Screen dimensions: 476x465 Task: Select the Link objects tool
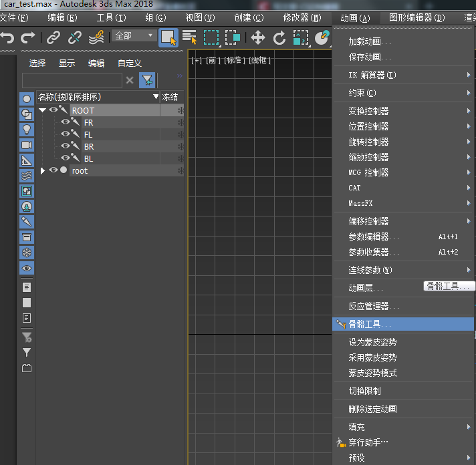pos(53,37)
